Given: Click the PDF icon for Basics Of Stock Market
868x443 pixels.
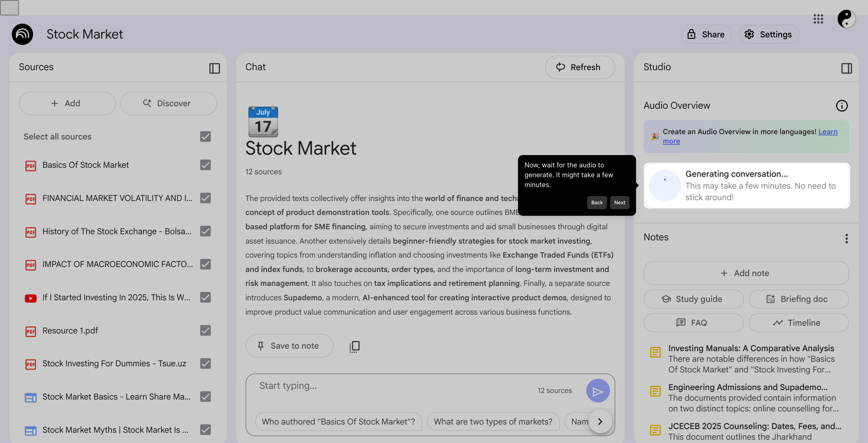Looking at the screenshot, I should pyautogui.click(x=31, y=166).
